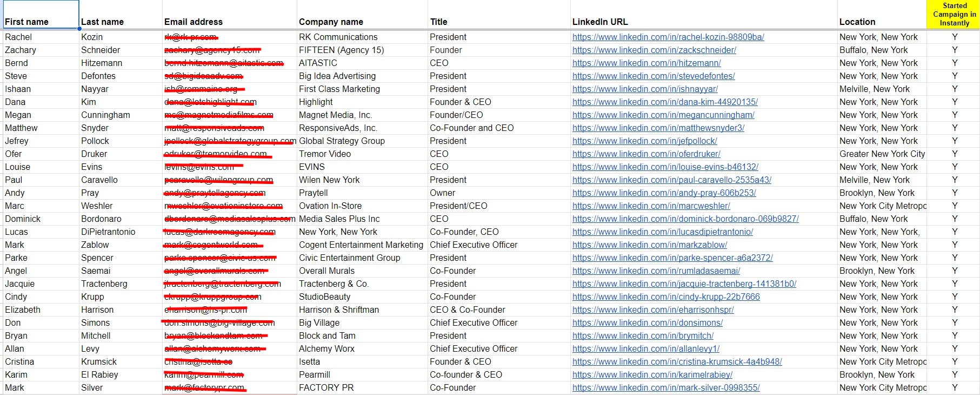Click the cindy-krupp LinkedIn link

[x=666, y=297]
